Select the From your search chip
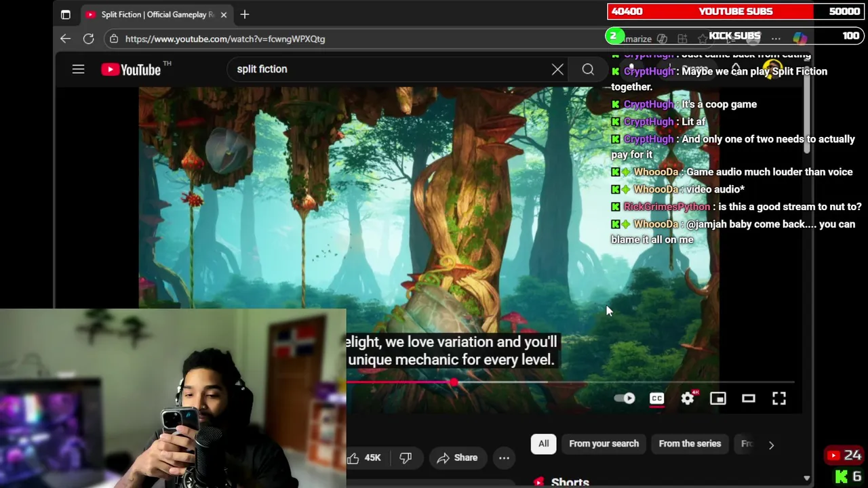The image size is (868, 488). pyautogui.click(x=604, y=444)
